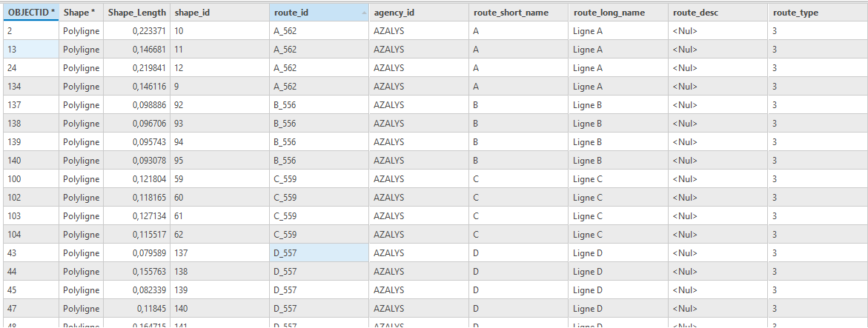Click the Shape_Length cell 0,223371

pos(136,31)
